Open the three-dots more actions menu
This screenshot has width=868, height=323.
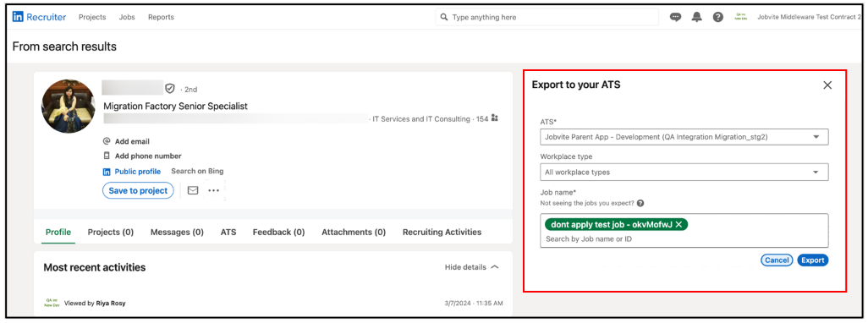[x=214, y=190]
